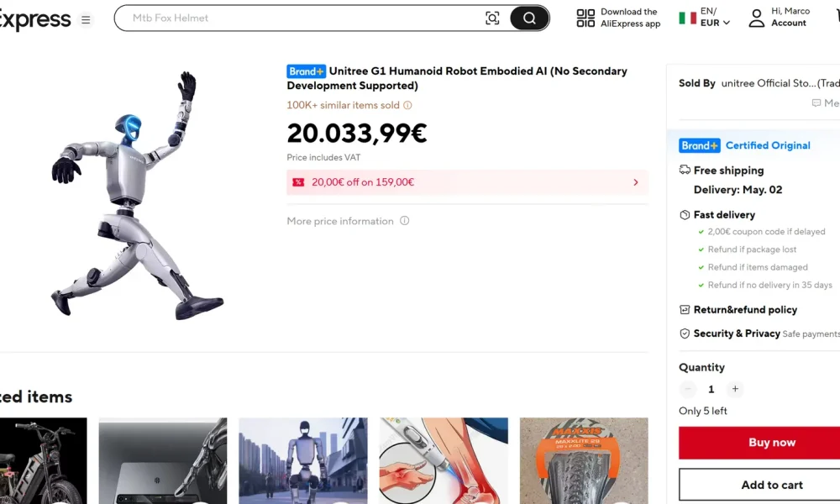
Task: Open the walking humanoid robot related thumbnail
Action: coord(303,460)
